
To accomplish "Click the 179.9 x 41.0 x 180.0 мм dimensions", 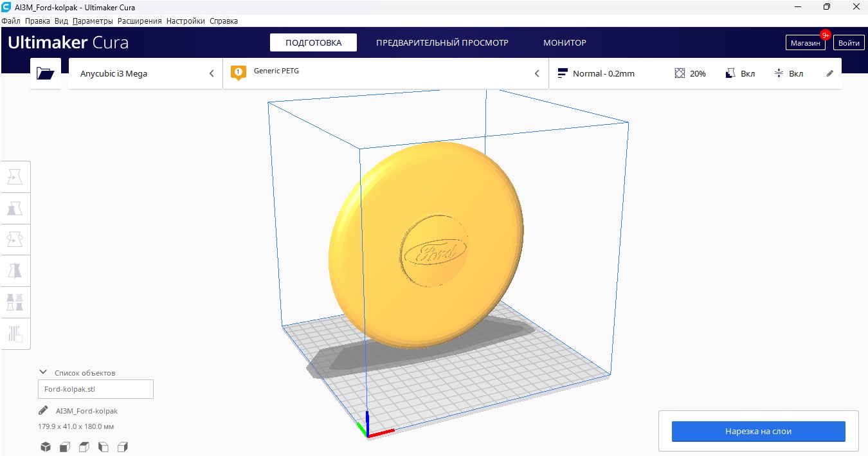I will [x=76, y=426].
